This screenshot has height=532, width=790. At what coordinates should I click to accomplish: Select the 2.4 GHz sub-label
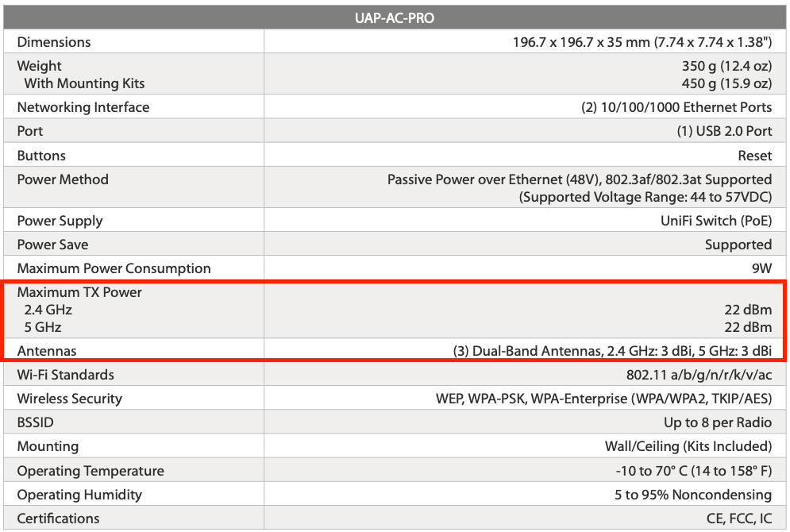click(48, 310)
